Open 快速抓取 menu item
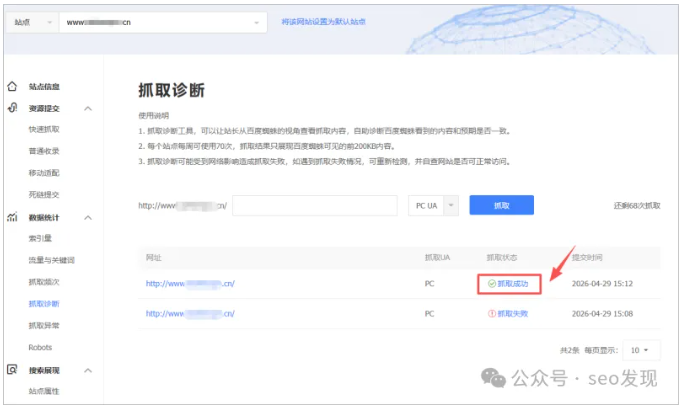Viewport: 683px width, 411px height. click(x=44, y=129)
